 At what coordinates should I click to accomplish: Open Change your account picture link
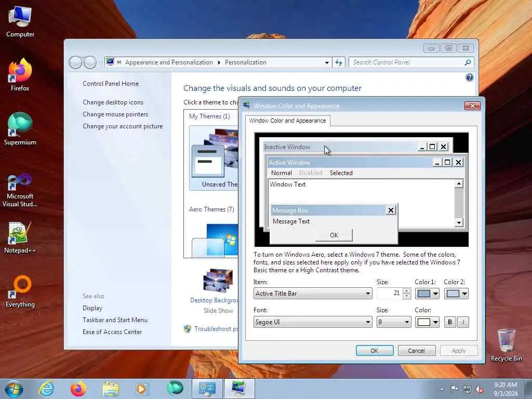coord(123,126)
